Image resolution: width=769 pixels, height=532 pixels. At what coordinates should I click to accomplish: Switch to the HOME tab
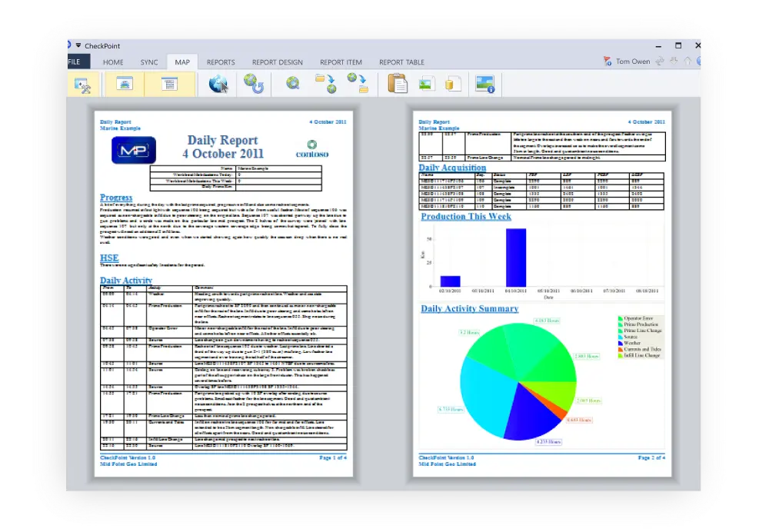tap(113, 62)
